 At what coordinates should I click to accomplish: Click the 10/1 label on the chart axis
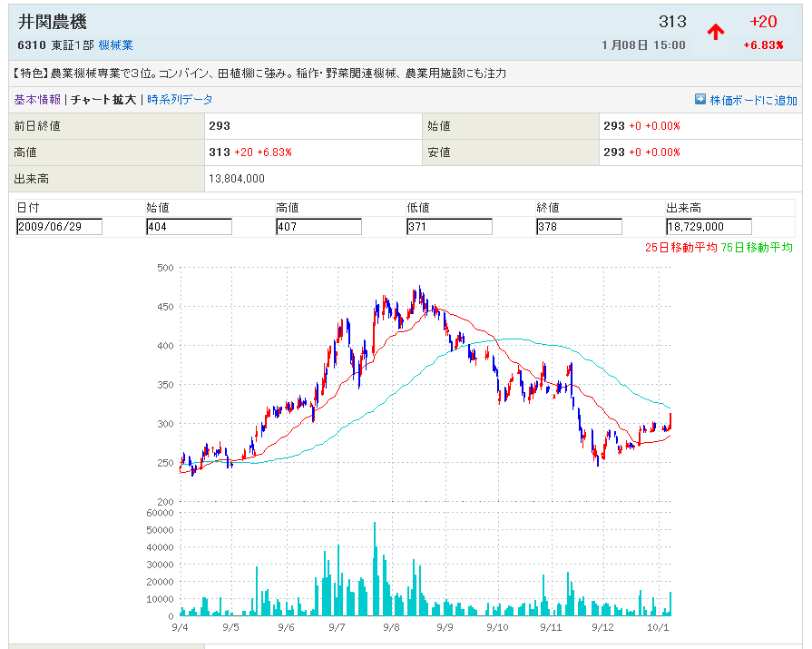tap(659, 627)
